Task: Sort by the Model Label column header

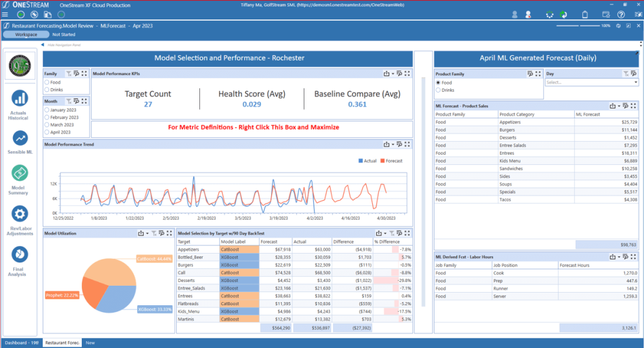Action: click(239, 242)
